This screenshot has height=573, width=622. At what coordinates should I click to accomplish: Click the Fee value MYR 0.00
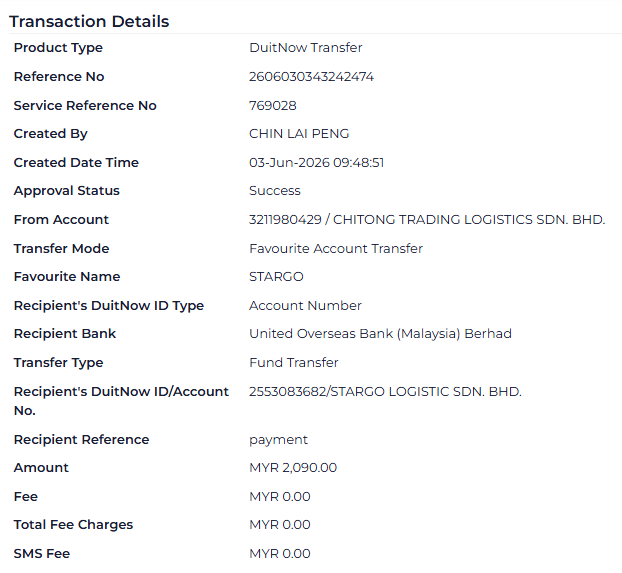pyautogui.click(x=280, y=497)
